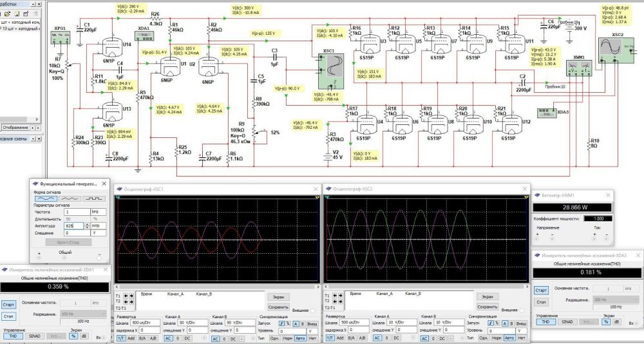Select square waveform in function generator
Image resolution: width=644 pixels, height=344 pixels.
pos(94,198)
